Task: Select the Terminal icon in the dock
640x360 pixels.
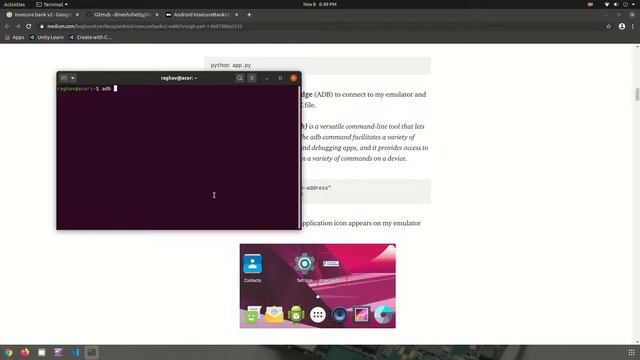Action: [x=92, y=352]
